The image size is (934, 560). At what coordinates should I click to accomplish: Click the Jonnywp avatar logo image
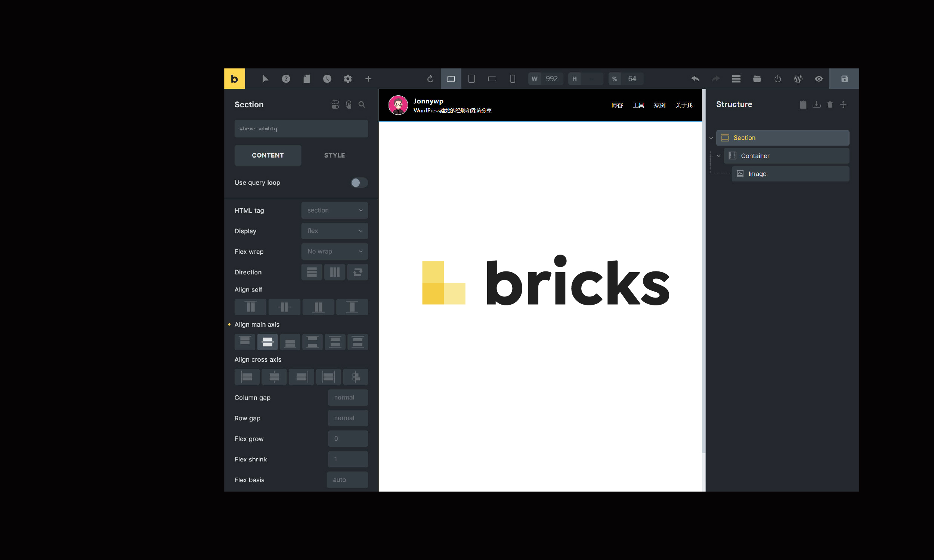coord(398,105)
